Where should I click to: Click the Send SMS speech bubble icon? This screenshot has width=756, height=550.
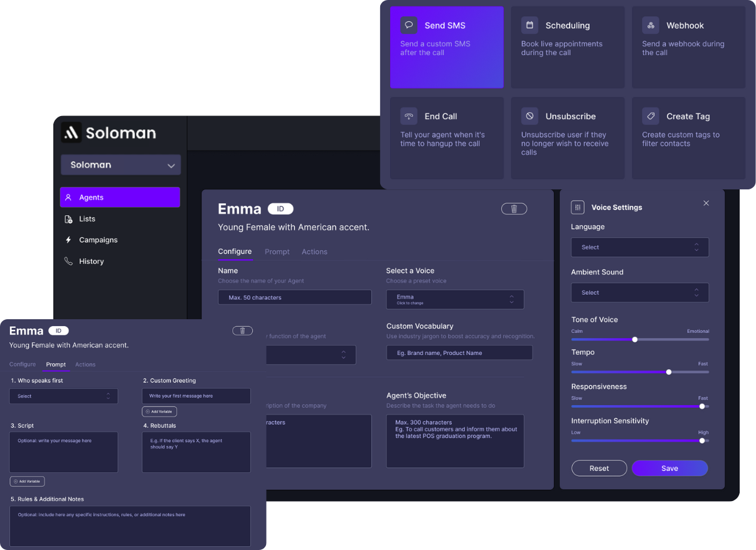tap(409, 25)
